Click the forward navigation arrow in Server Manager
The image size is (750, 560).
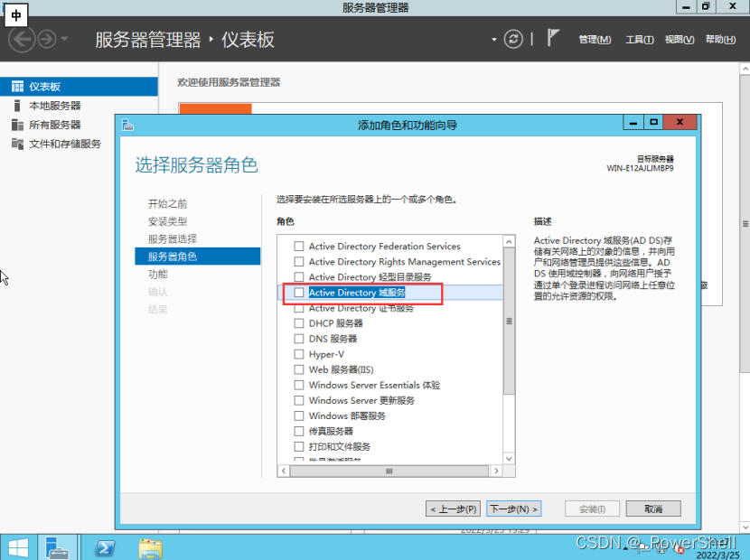[47, 39]
